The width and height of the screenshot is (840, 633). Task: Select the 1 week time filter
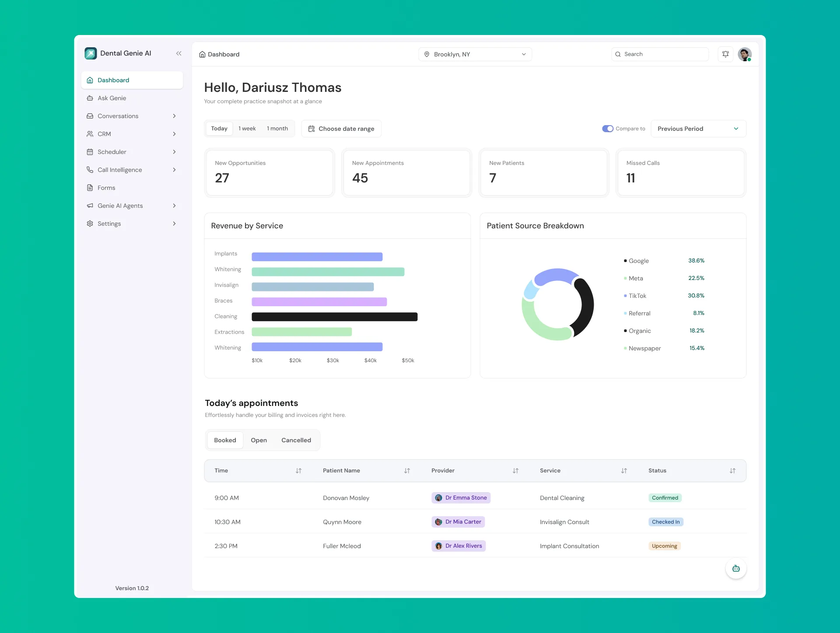(x=247, y=129)
